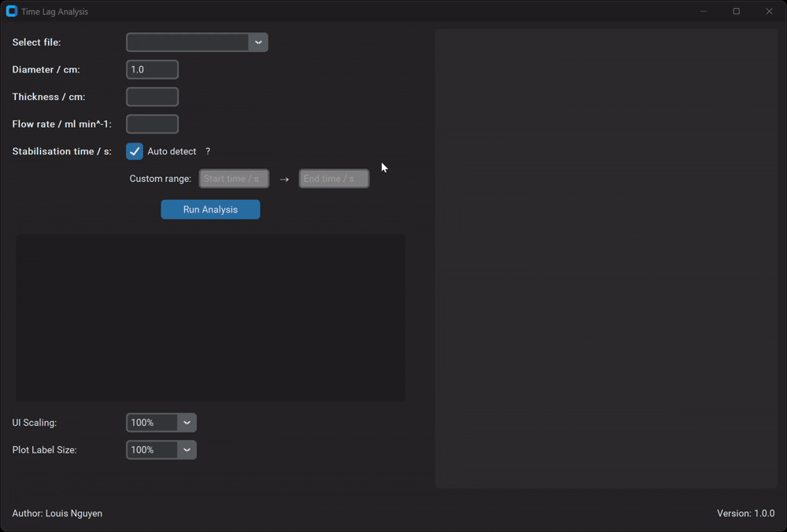Focus the Diameter input field
Image resolution: width=787 pixels, height=532 pixels.
(x=153, y=70)
